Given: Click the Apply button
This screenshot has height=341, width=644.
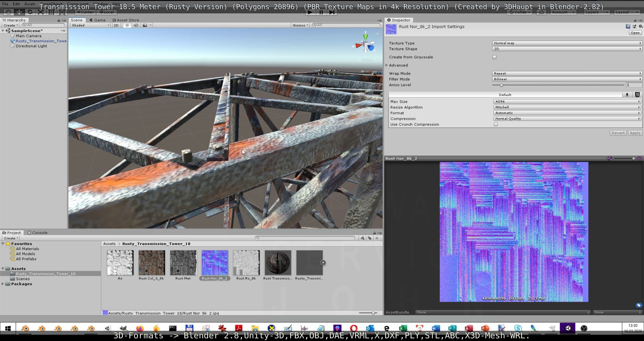Looking at the screenshot, I should (635, 133).
